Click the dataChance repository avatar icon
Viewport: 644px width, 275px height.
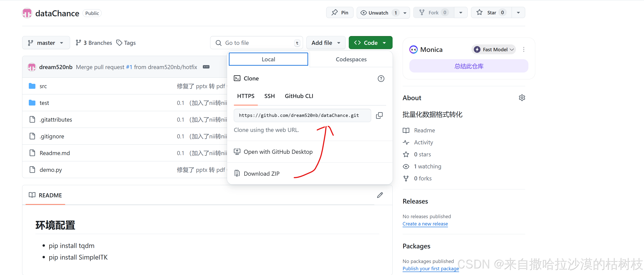click(x=27, y=13)
